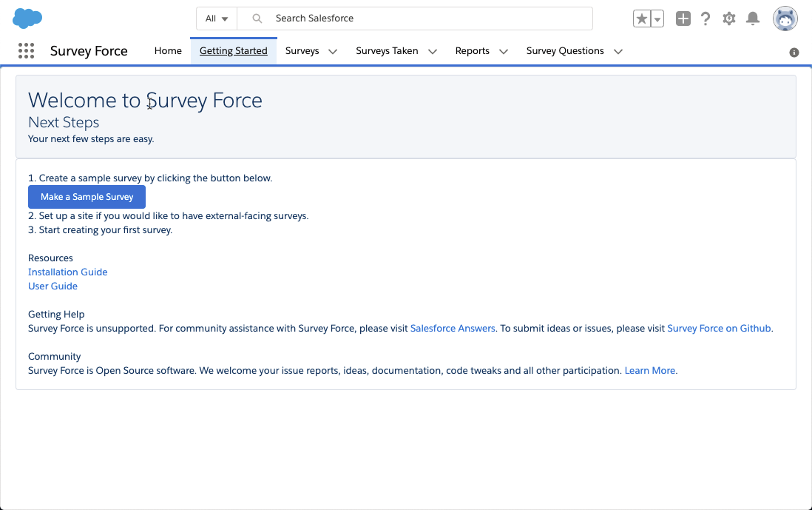Open the user avatar profile menu
The image size is (812, 510).
[x=785, y=19]
